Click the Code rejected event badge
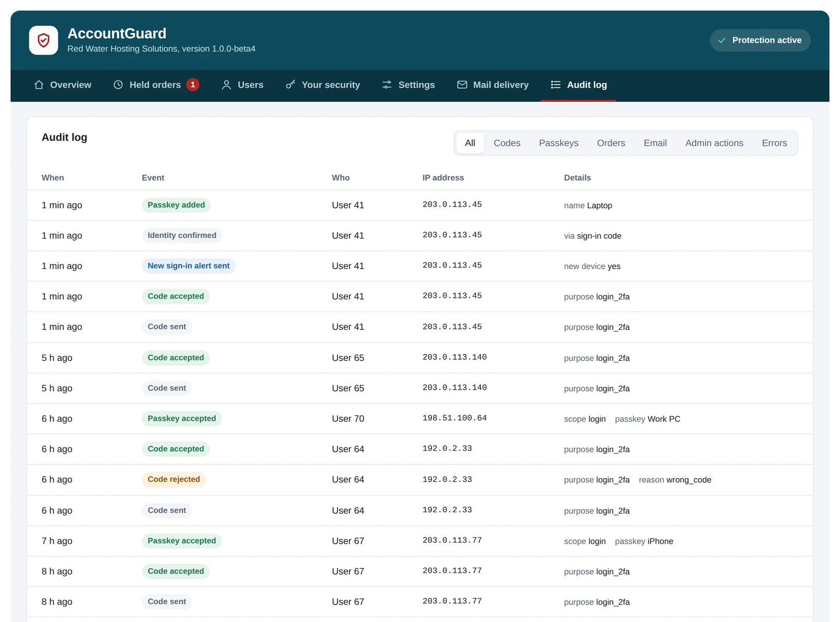 point(174,479)
